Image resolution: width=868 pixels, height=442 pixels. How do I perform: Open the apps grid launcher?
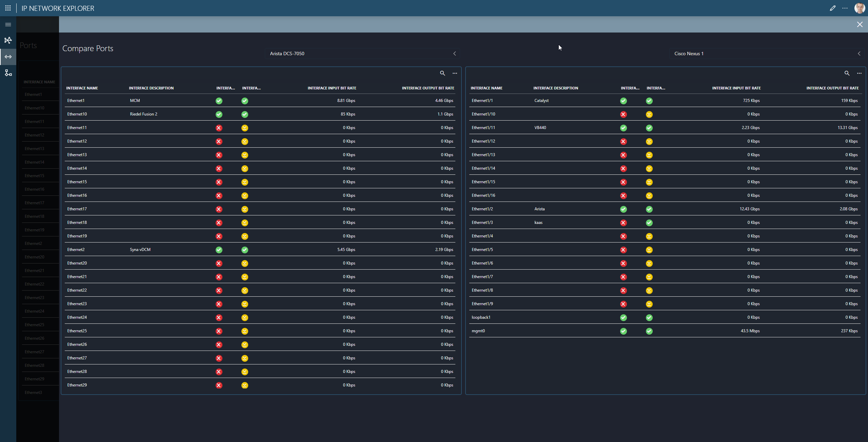(x=8, y=8)
